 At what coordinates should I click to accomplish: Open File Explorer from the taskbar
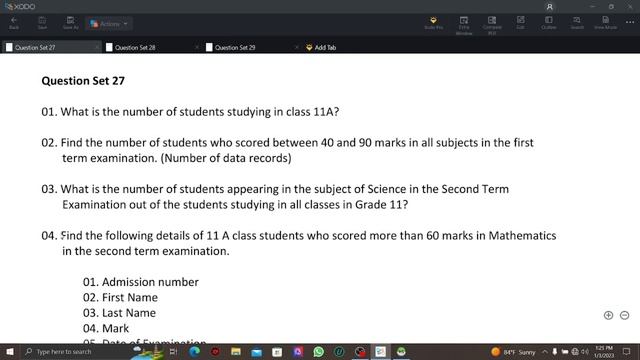[236, 351]
